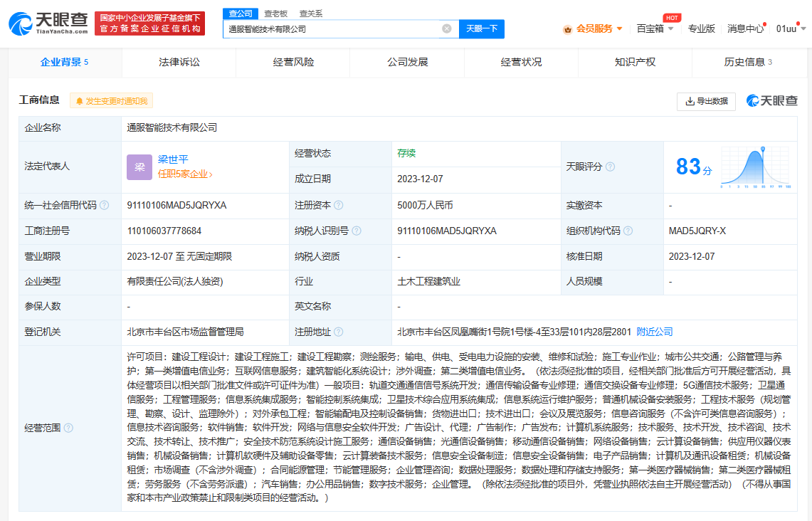This screenshot has width=812, height=521.
Task: Click help icon next to 注册资本
Action: click(339, 205)
